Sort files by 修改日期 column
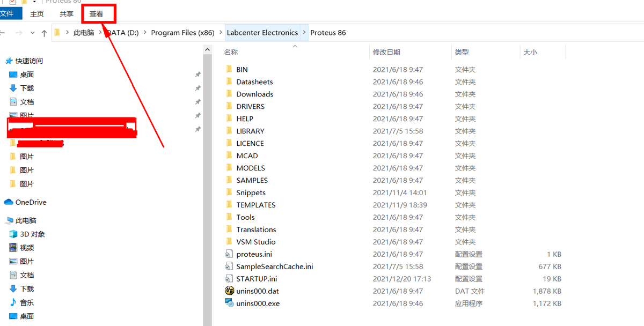 point(386,53)
